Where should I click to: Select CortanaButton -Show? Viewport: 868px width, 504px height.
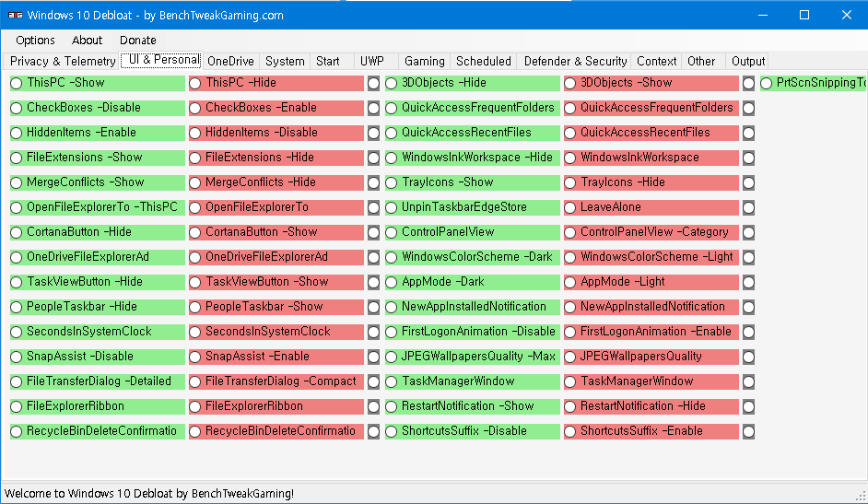coord(276,232)
